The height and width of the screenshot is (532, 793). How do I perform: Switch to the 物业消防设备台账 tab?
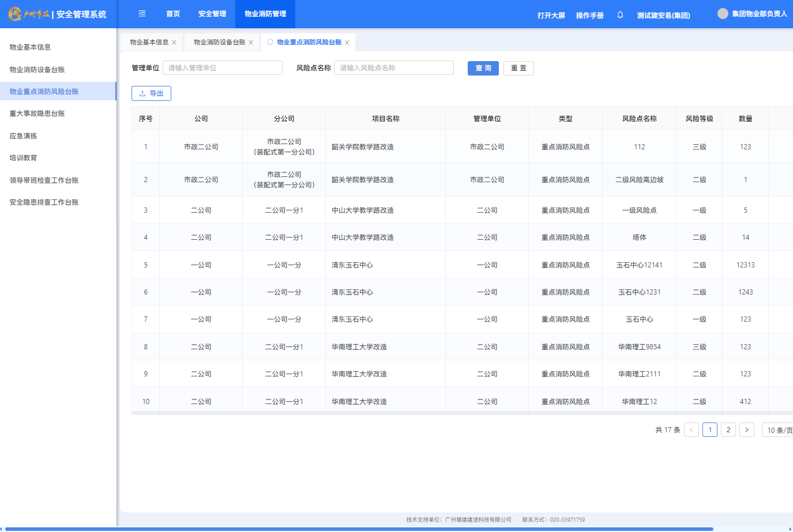219,42
